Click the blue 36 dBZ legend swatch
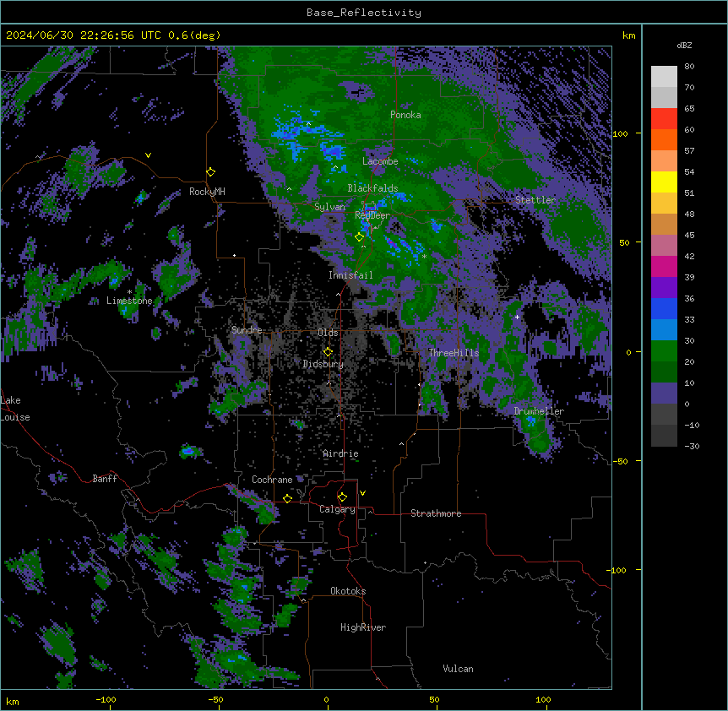 click(x=664, y=308)
